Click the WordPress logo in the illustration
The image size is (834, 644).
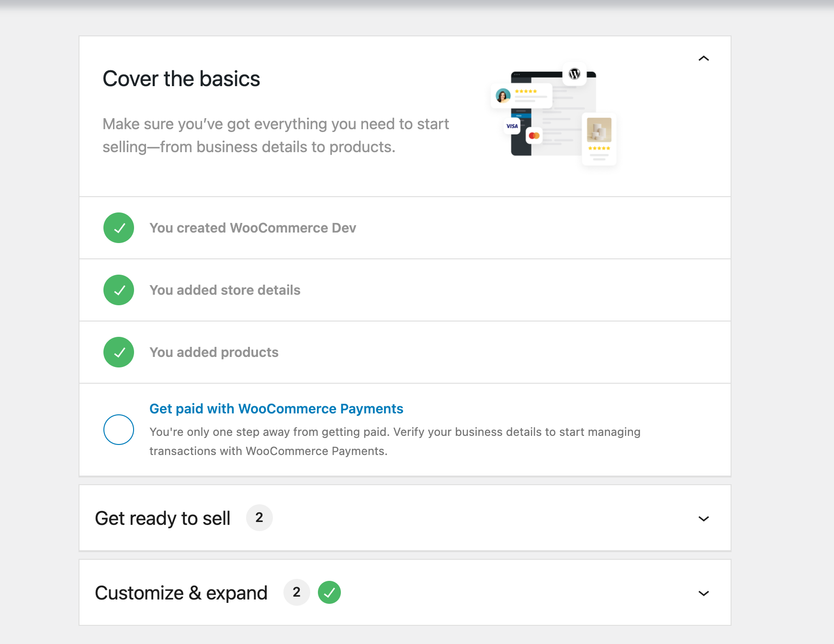575,74
